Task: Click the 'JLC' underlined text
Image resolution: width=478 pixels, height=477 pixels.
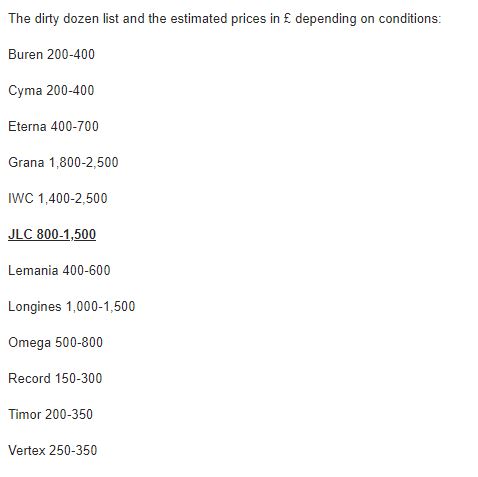Action: (20, 234)
